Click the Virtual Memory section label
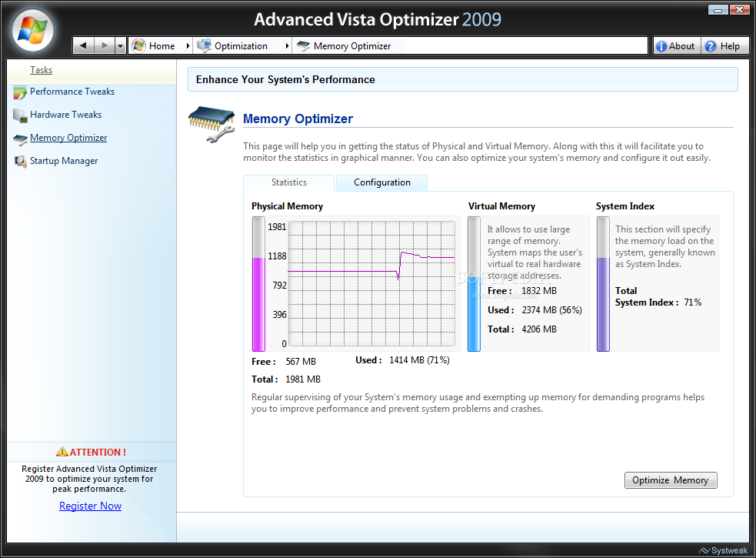 501,206
